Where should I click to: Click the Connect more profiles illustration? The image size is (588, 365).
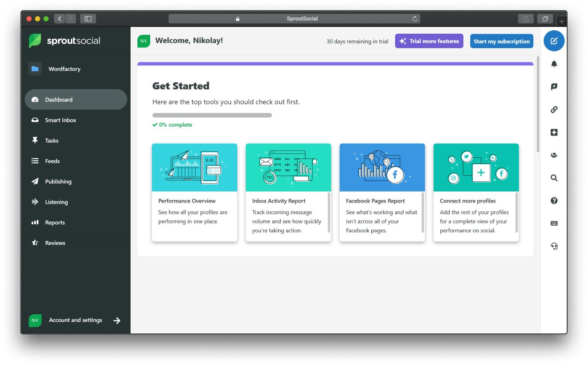tap(476, 168)
